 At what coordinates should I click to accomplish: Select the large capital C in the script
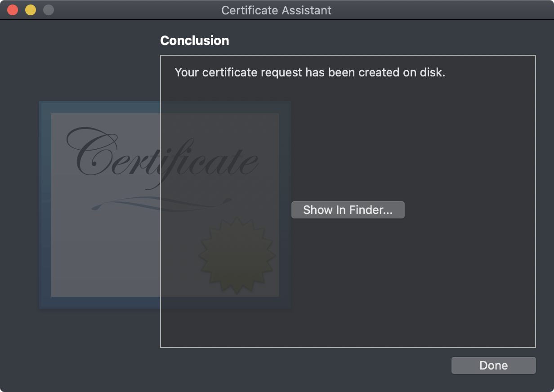click(x=92, y=153)
